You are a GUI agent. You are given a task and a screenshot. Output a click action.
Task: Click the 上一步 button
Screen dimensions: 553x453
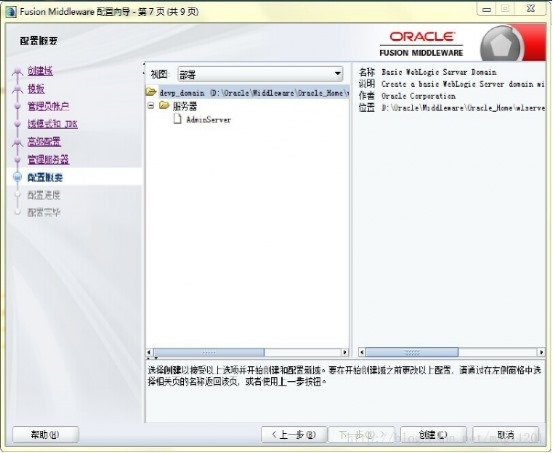[x=294, y=435]
